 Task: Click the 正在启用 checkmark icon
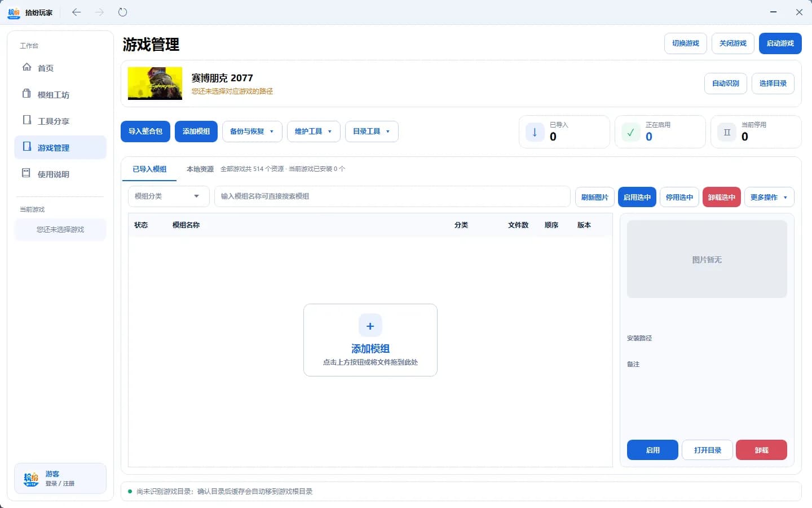(630, 132)
